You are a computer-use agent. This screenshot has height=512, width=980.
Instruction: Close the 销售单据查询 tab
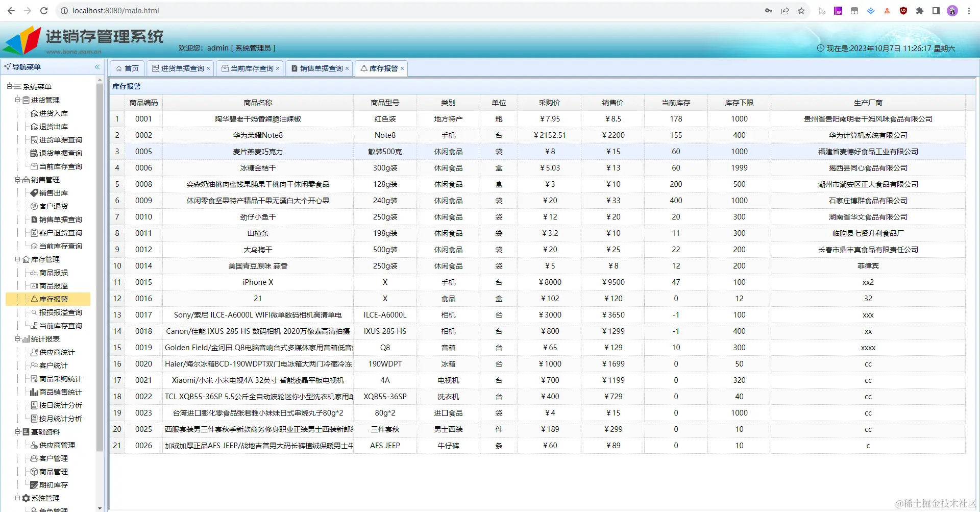click(347, 68)
